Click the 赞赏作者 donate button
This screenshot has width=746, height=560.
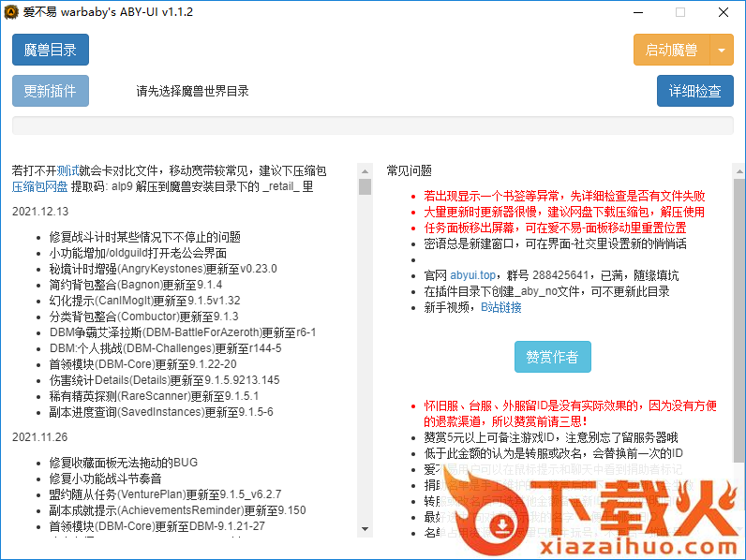click(x=552, y=357)
